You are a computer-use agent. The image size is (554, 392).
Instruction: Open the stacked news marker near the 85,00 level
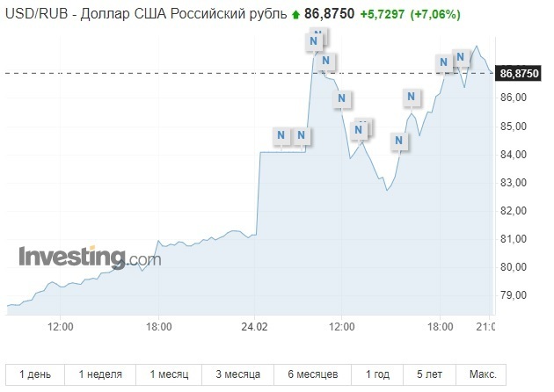point(358,130)
